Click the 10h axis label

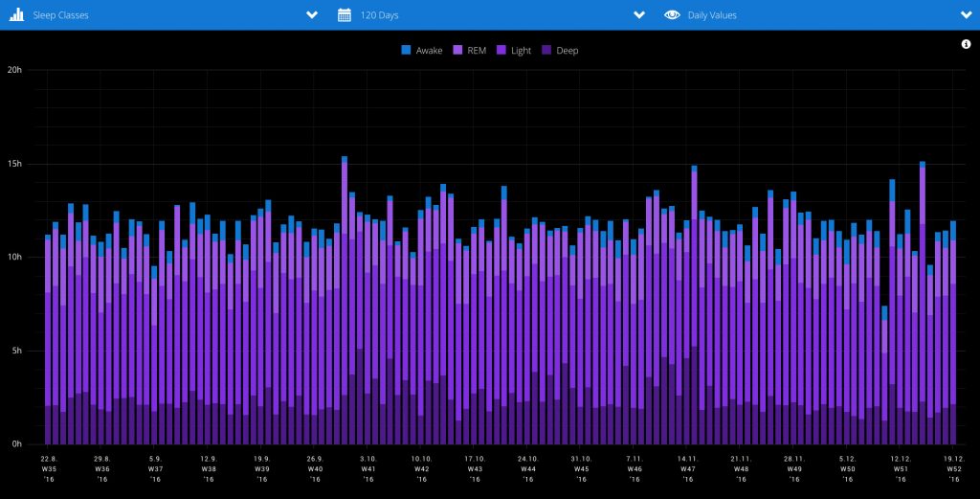point(14,257)
